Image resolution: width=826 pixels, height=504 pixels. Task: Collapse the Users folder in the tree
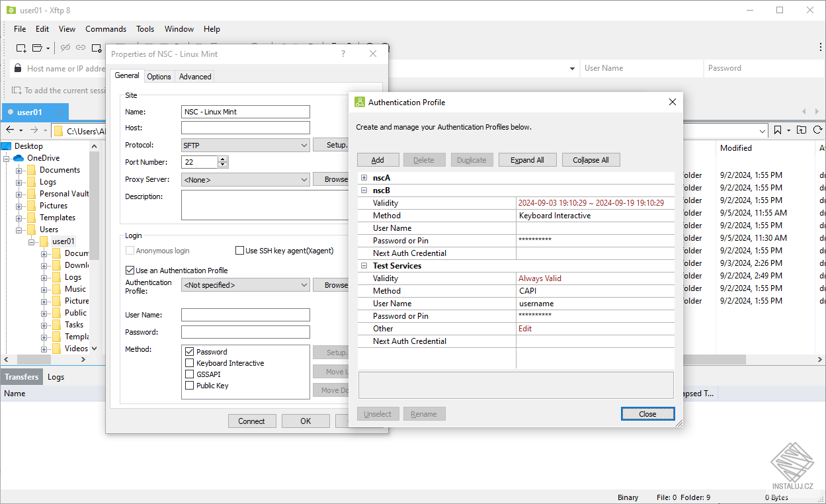coord(19,230)
